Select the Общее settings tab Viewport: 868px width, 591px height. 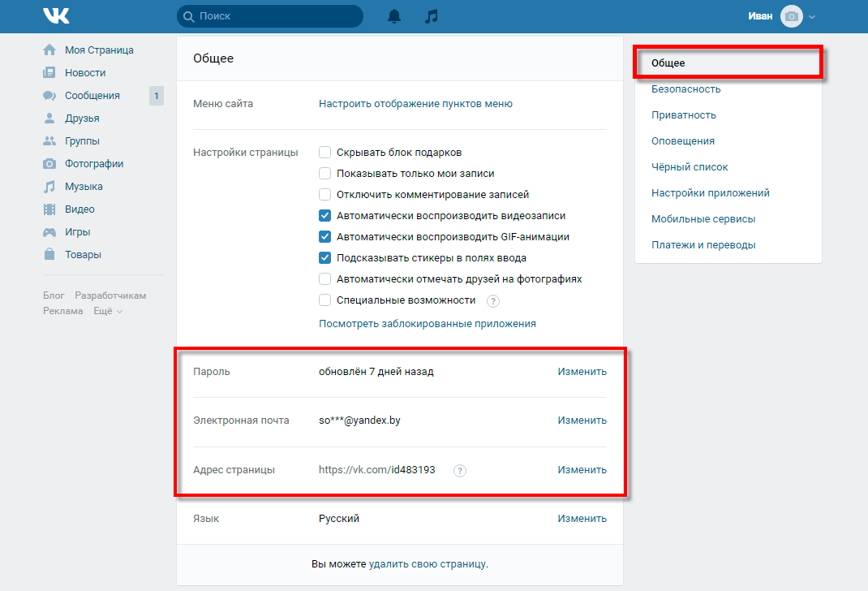click(x=728, y=63)
